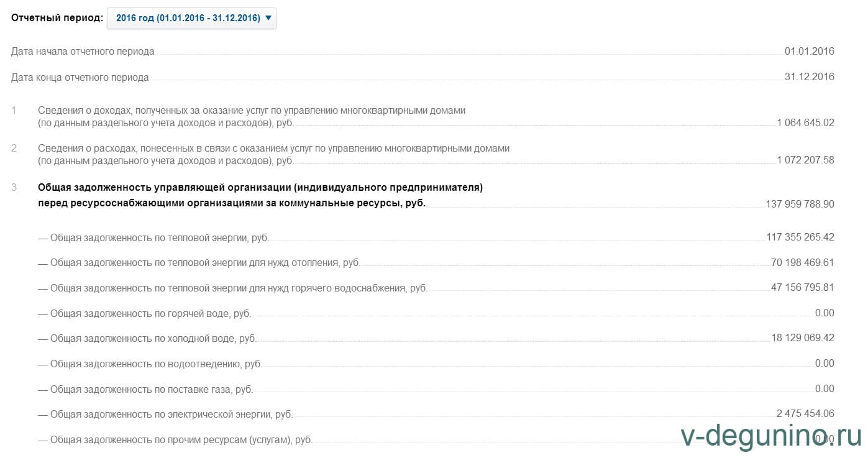This screenshot has height=463, width=868.
Task: Click the bold 'Общая задолженность управляющей организации' heading
Action: [x=260, y=187]
